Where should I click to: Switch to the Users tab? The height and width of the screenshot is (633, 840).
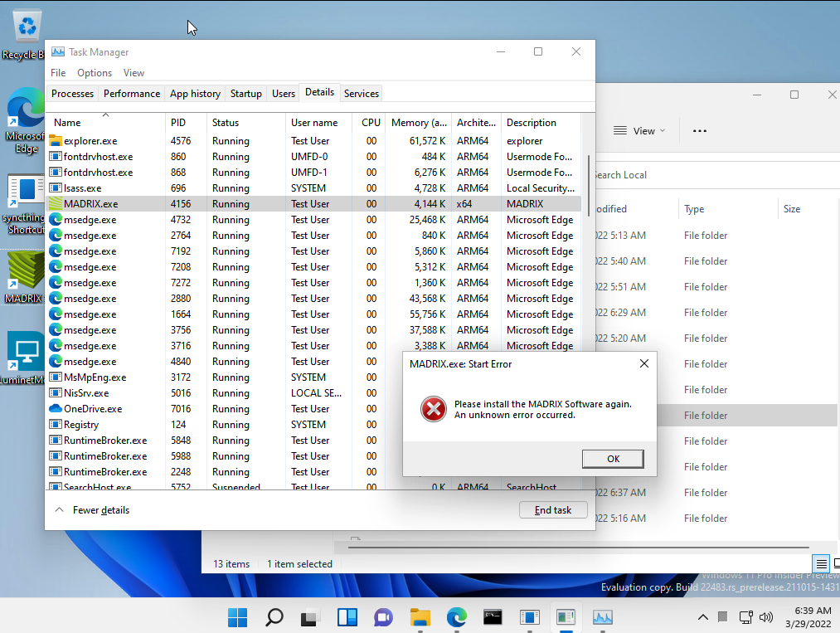pos(284,93)
